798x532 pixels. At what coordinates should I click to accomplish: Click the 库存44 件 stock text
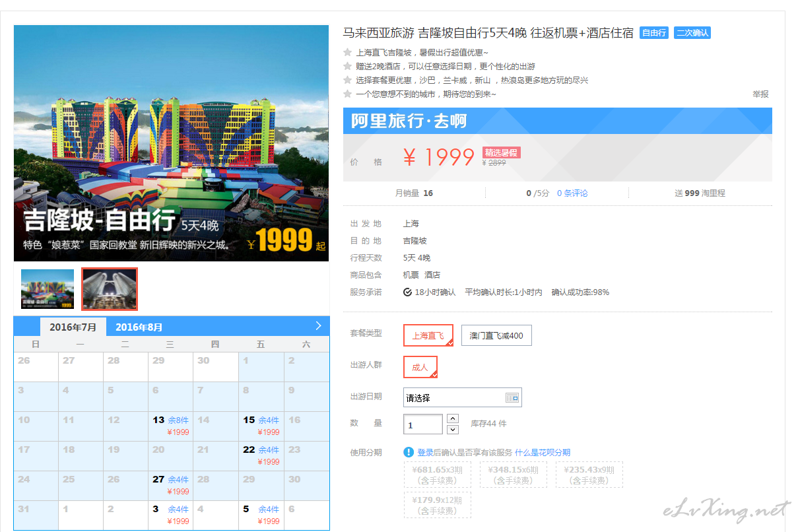[x=488, y=423]
